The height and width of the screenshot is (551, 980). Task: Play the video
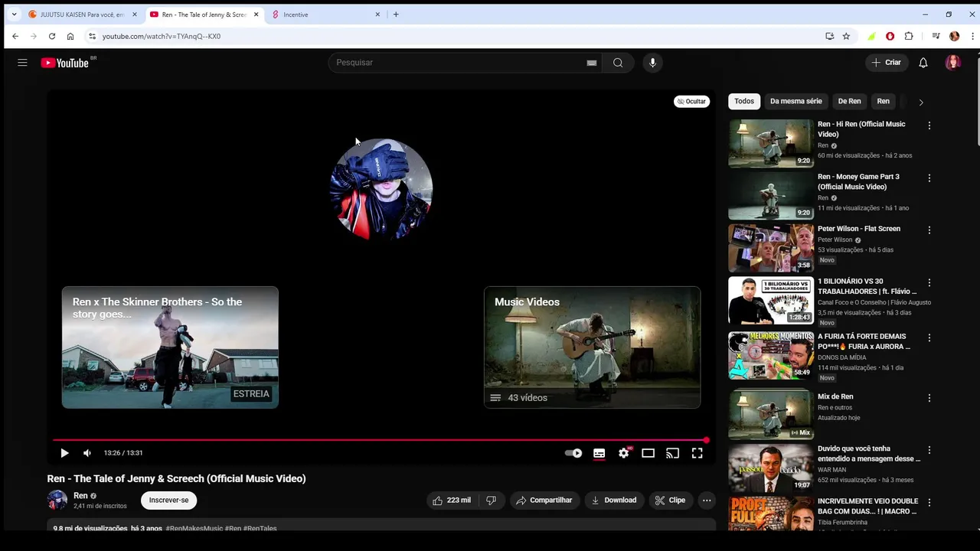tap(64, 453)
